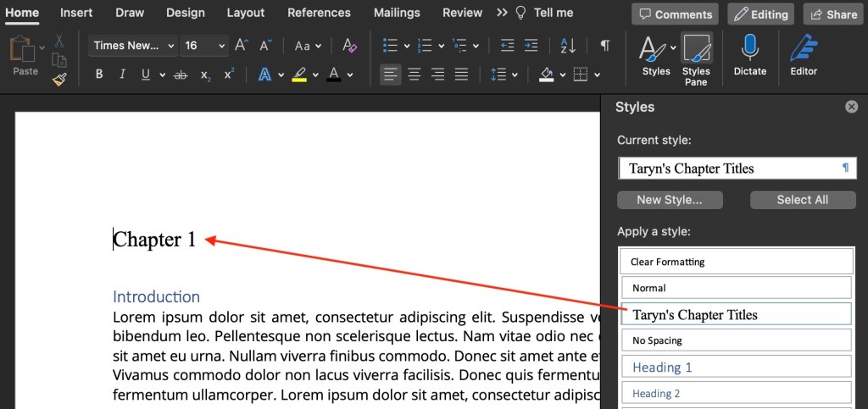Open the Layout ribbon tab
868x409 pixels.
tap(246, 13)
